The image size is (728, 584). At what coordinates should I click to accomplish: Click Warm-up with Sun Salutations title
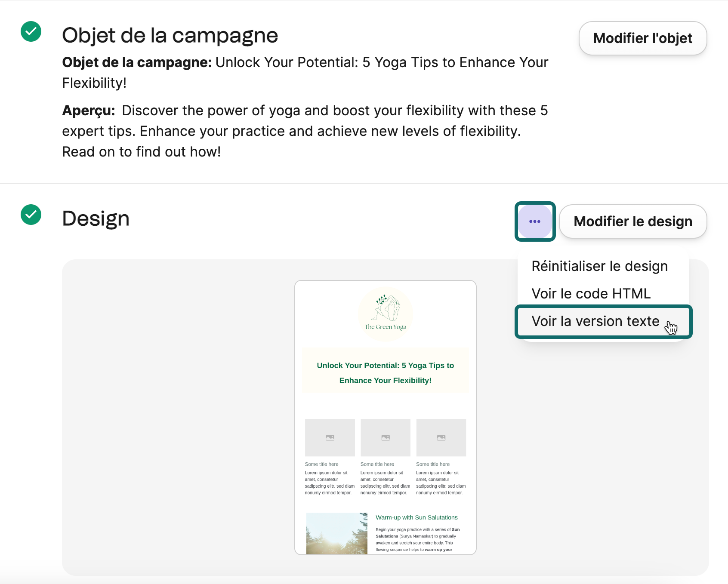pos(416,517)
